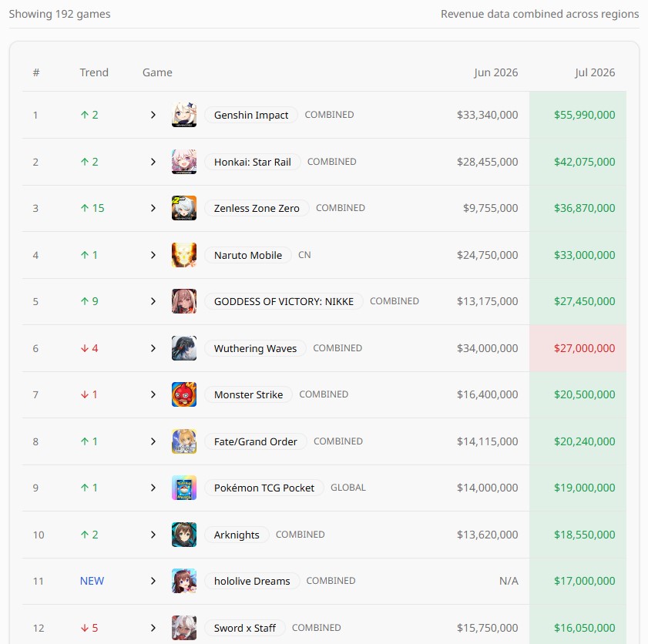
Task: Expand the Wuthering Waves row chevron
Action: click(x=153, y=348)
